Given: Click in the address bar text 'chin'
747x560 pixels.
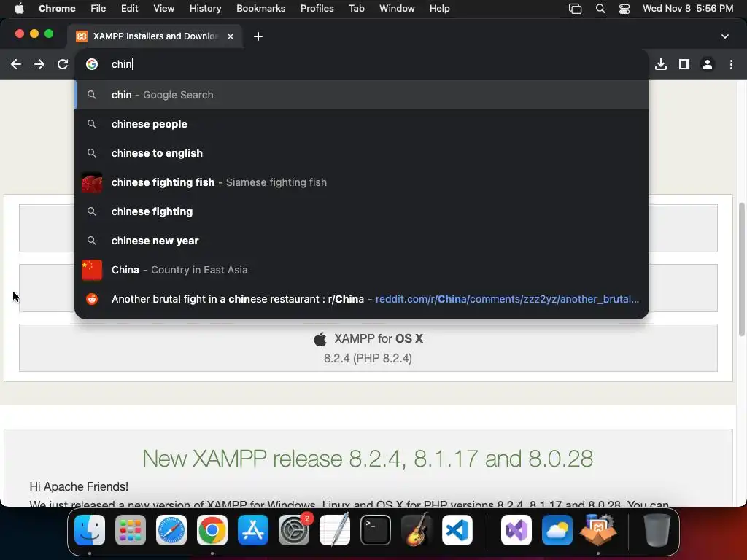Looking at the screenshot, I should (122, 64).
